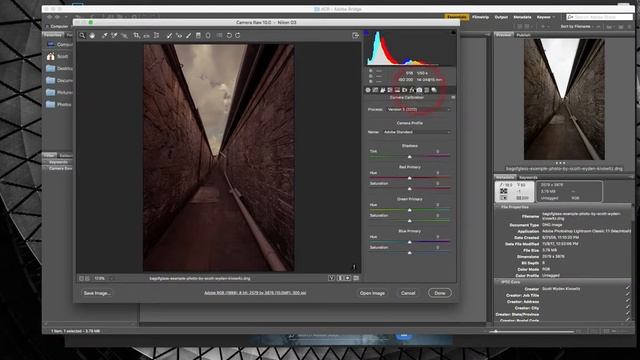Open the Camera Profile Name dropdown

[417, 132]
